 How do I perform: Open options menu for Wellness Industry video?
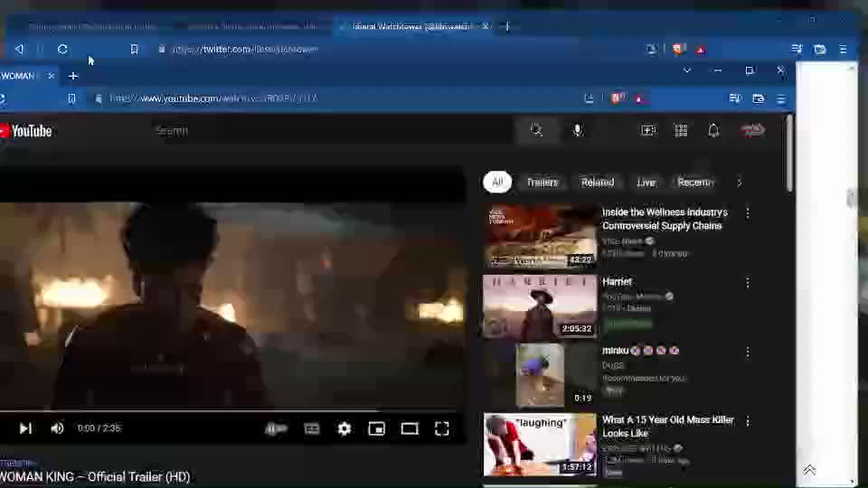pyautogui.click(x=748, y=213)
